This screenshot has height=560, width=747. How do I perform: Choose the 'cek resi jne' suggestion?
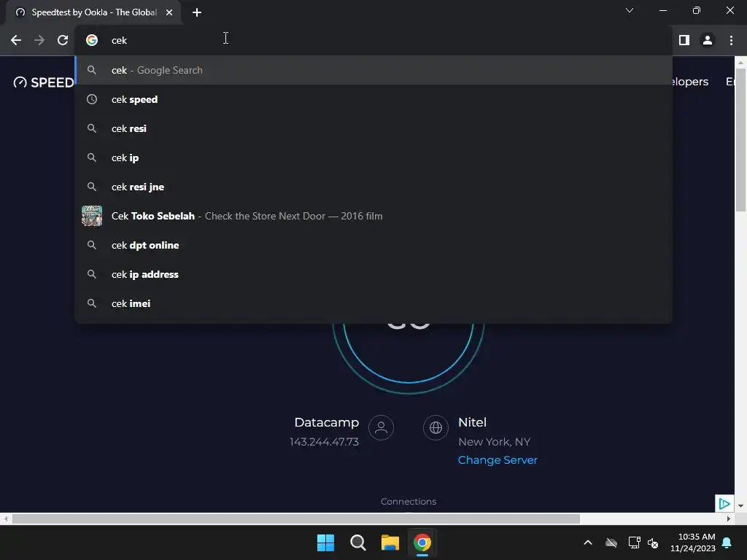[x=374, y=187]
